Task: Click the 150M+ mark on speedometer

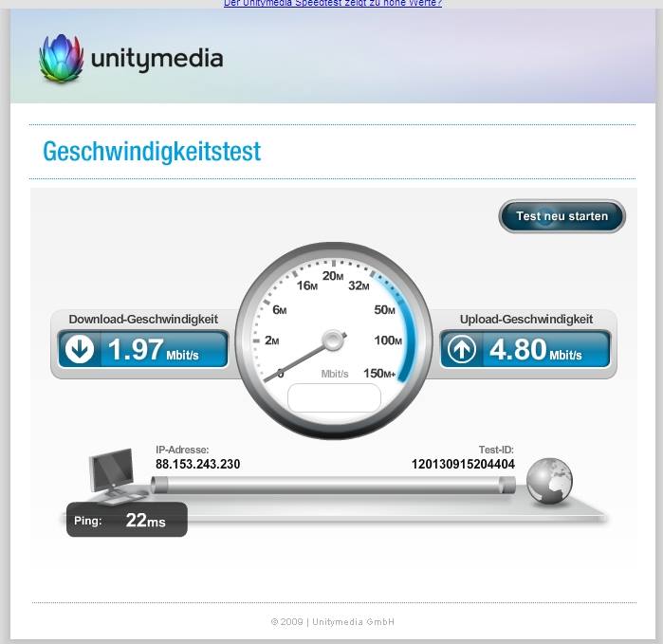Action: (379, 374)
